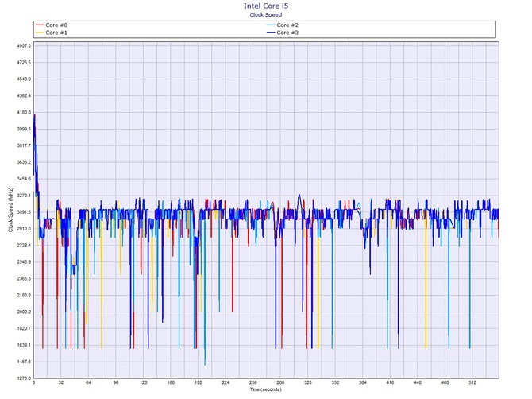Click the 1457.6 y-axis value

(x=24, y=362)
